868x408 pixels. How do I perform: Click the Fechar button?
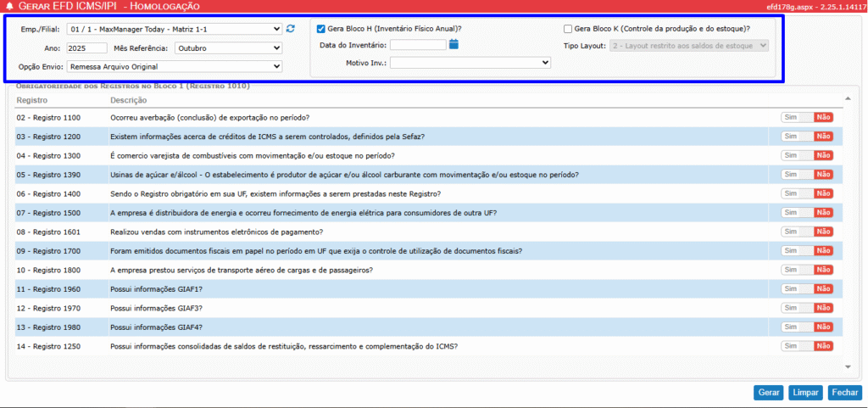click(x=845, y=393)
